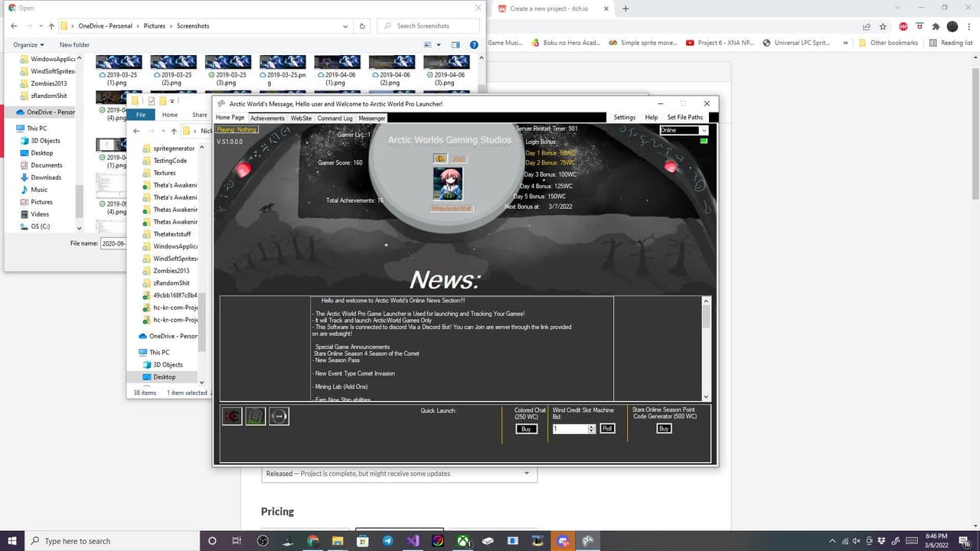Select the Home Page tab
Screen dimensions: 980x551
(x=230, y=118)
